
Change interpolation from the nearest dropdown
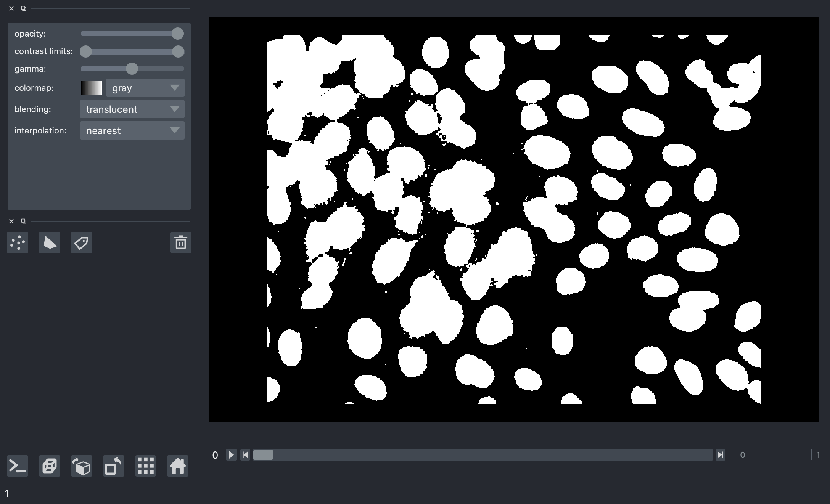coord(132,130)
